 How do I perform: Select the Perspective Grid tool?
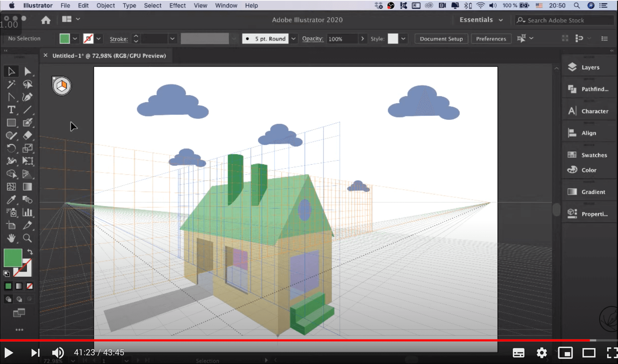28,174
